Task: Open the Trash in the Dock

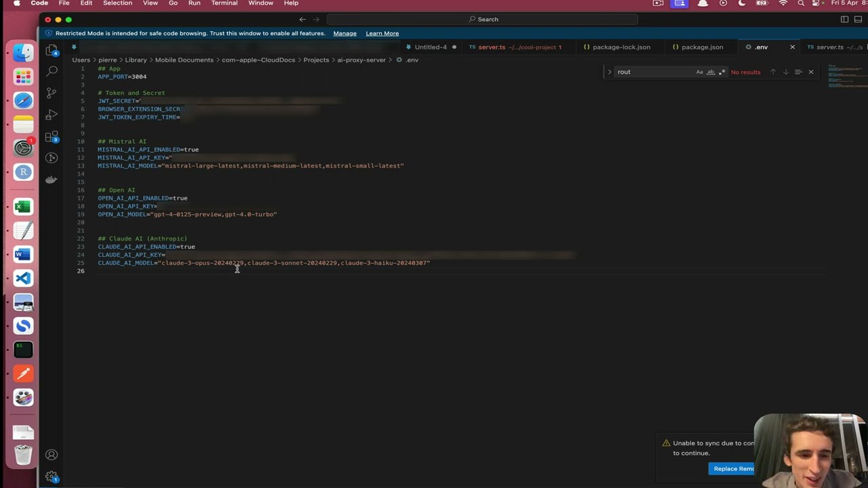Action: (x=23, y=455)
